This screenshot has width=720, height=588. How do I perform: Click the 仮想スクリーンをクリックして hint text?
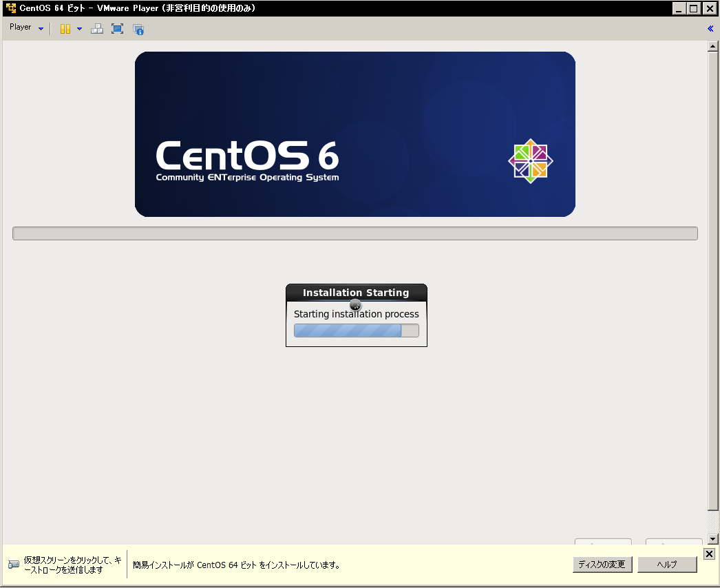(x=72, y=565)
